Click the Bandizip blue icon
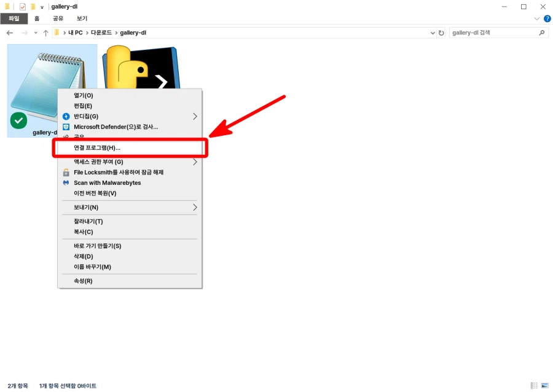This screenshot has height=392, width=553. (x=66, y=116)
